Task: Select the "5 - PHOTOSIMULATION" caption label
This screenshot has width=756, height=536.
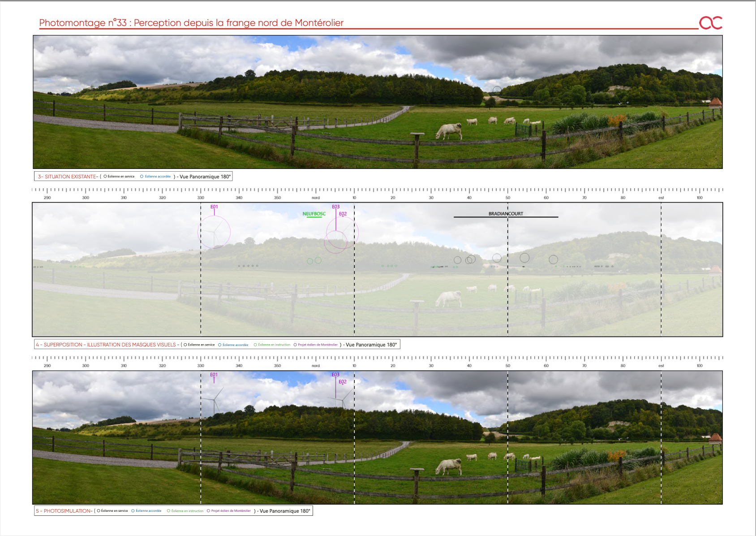Action: click(64, 511)
